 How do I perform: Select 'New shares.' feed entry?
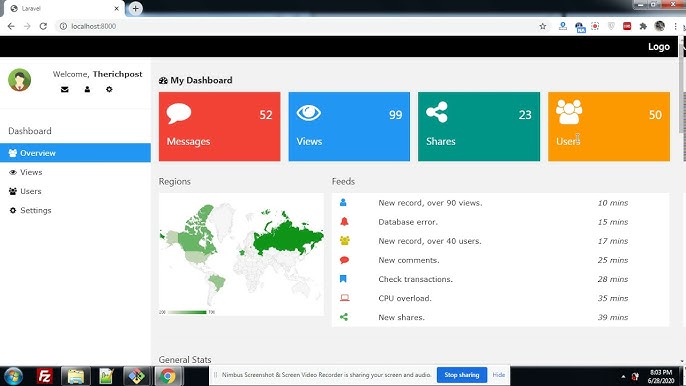coord(401,317)
